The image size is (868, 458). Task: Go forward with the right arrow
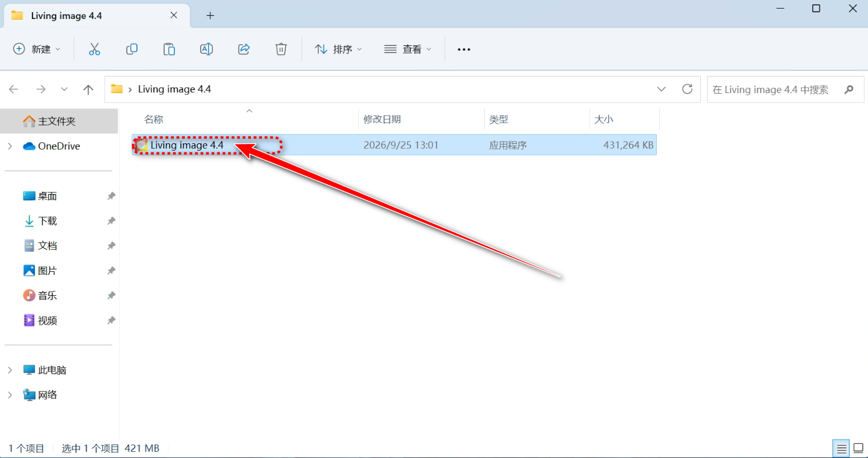40,89
